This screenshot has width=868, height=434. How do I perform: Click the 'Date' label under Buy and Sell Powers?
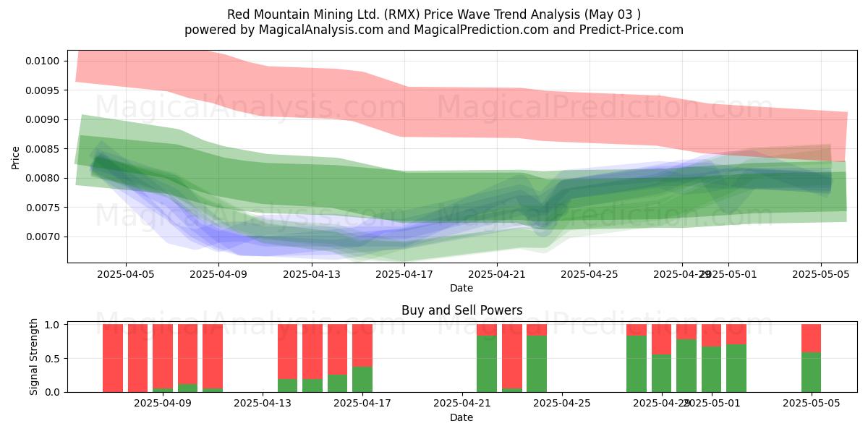(x=461, y=417)
